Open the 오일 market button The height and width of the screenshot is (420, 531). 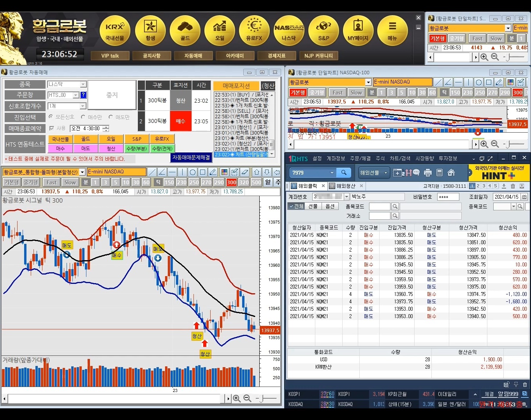tap(220, 31)
